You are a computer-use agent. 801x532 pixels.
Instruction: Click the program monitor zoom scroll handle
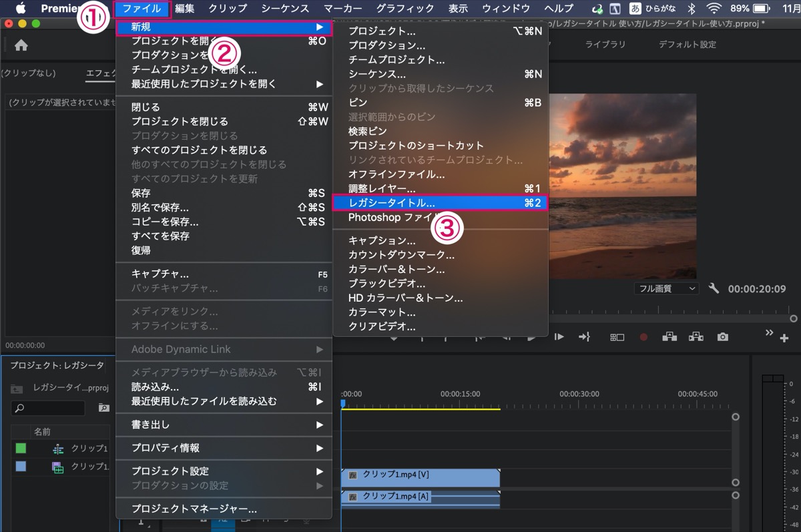tap(794, 318)
